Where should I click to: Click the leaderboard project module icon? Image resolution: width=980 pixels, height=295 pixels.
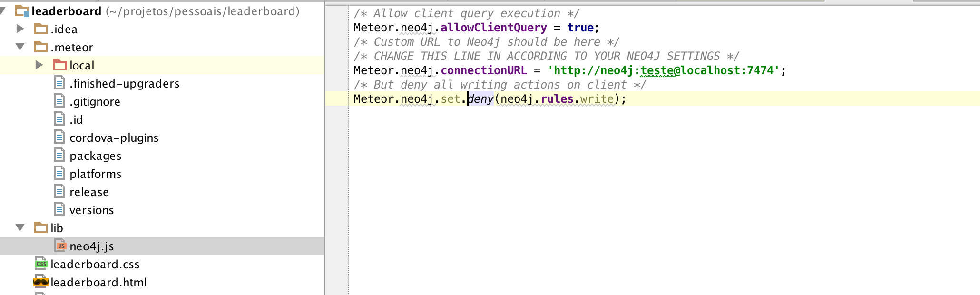click(x=22, y=11)
